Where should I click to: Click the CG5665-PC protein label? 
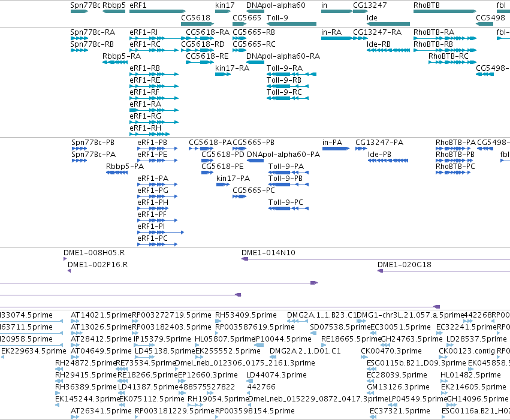[254, 191]
